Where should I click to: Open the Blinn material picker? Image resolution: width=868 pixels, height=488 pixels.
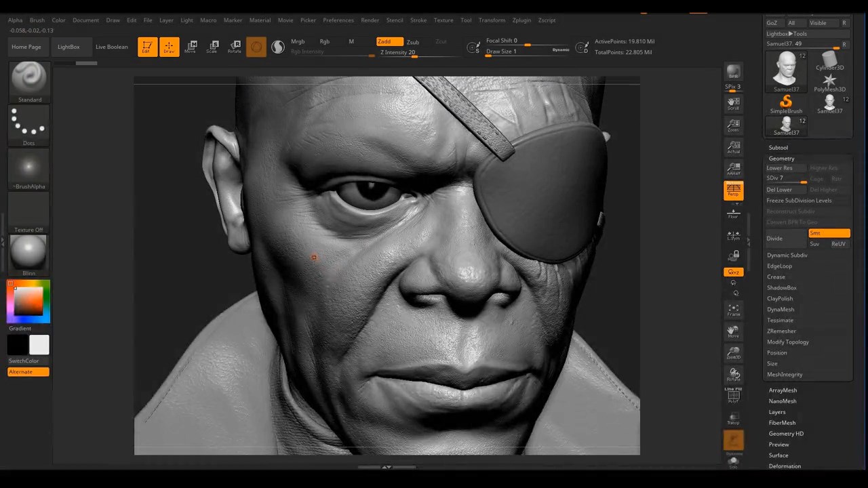coord(28,256)
